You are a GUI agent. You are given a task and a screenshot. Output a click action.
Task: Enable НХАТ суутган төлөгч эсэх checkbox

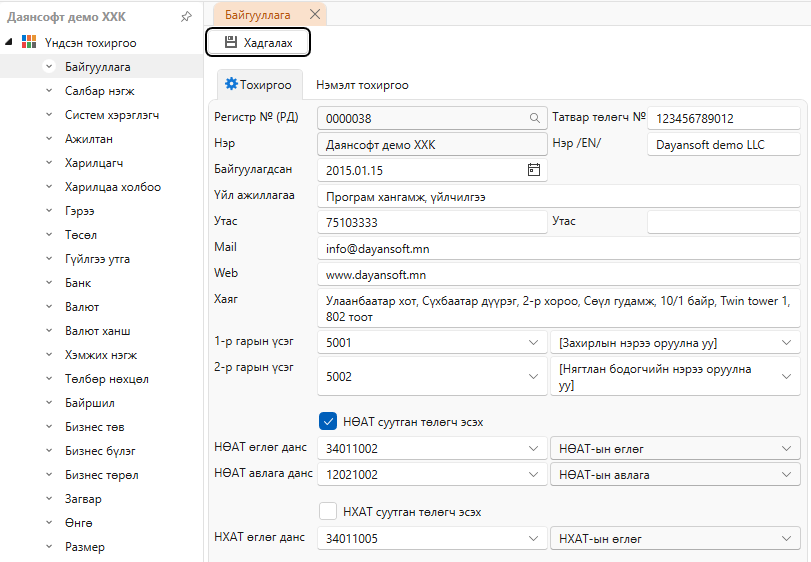(328, 511)
